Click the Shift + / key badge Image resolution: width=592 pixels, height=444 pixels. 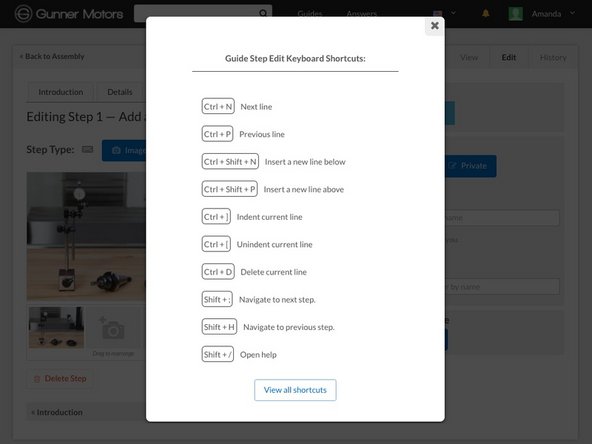pyautogui.click(x=218, y=355)
